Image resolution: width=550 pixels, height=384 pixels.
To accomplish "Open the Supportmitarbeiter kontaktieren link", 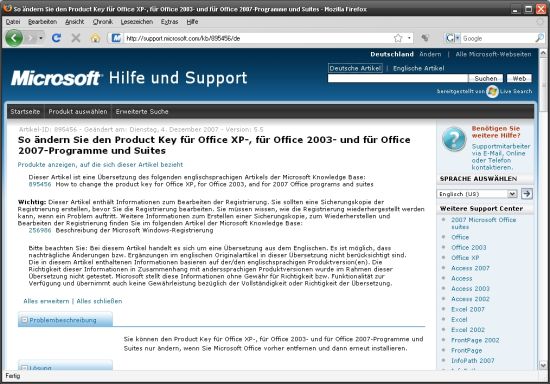I will (501, 157).
